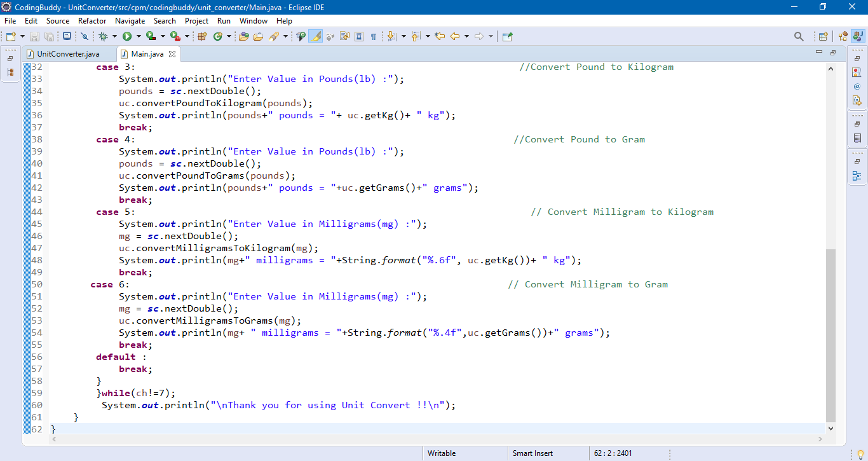Launch code Coverage from the toolbar

[151, 36]
